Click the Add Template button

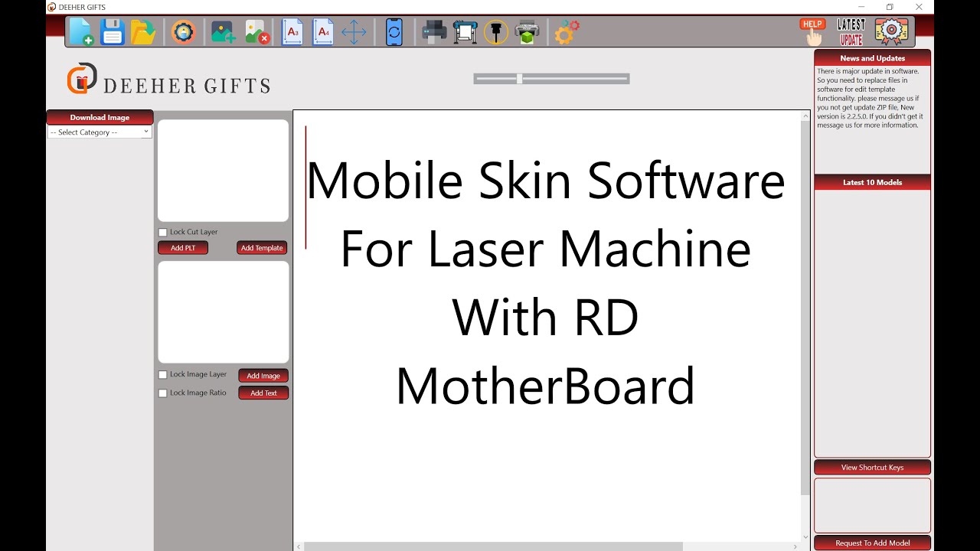point(262,248)
